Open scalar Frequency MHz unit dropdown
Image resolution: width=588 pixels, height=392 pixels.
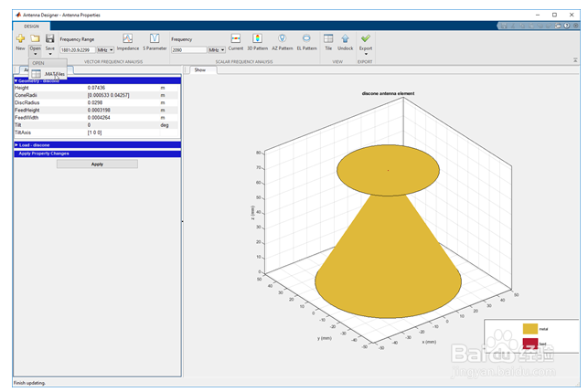(217, 50)
